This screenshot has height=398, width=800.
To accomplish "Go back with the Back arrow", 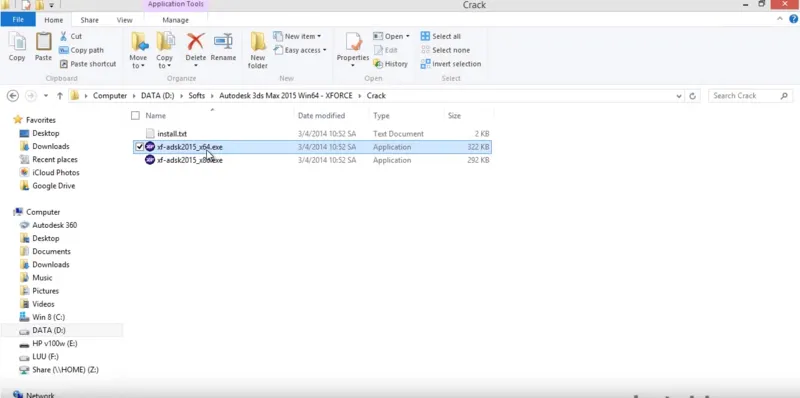I will coord(13,96).
